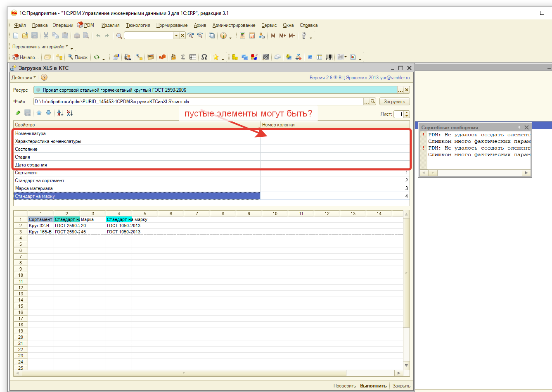The width and height of the screenshot is (552, 392).
Task: Sort properties descending Я-А
Action: (x=70, y=113)
